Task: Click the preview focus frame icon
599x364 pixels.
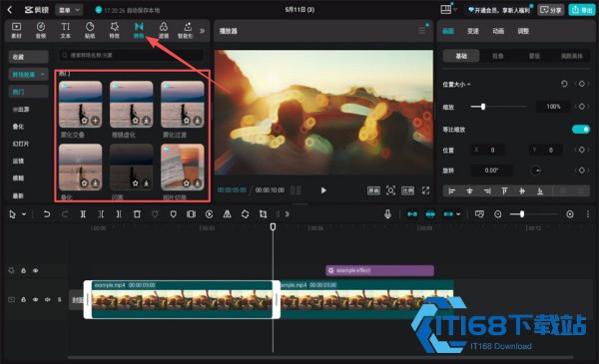Action: [x=390, y=190]
